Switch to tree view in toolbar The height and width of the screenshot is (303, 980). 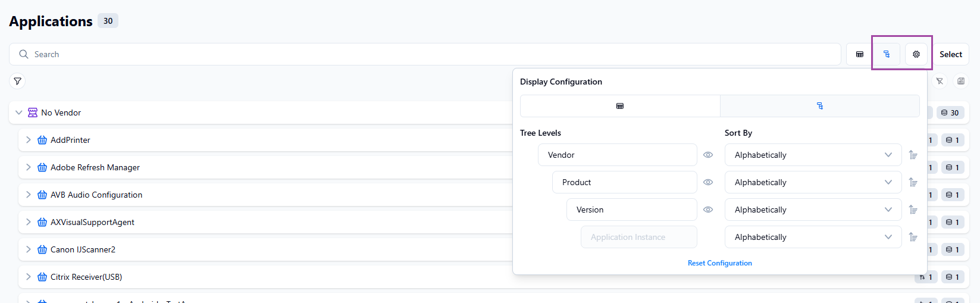[x=887, y=54]
